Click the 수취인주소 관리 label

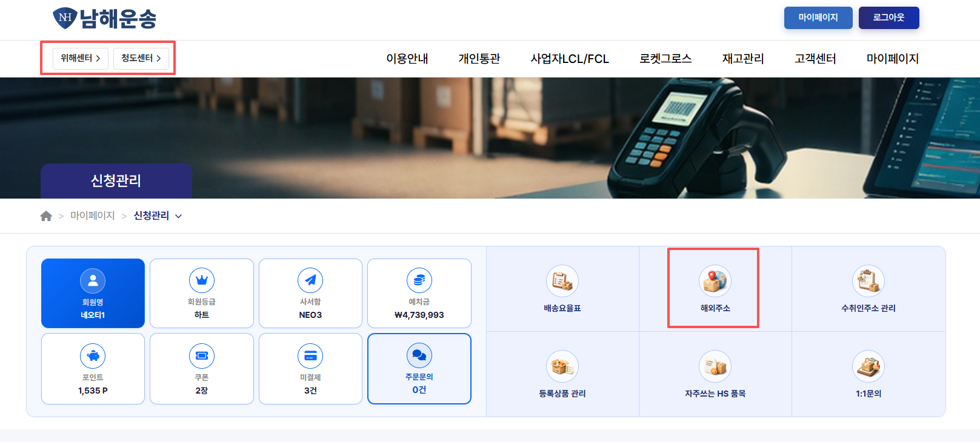coord(868,308)
